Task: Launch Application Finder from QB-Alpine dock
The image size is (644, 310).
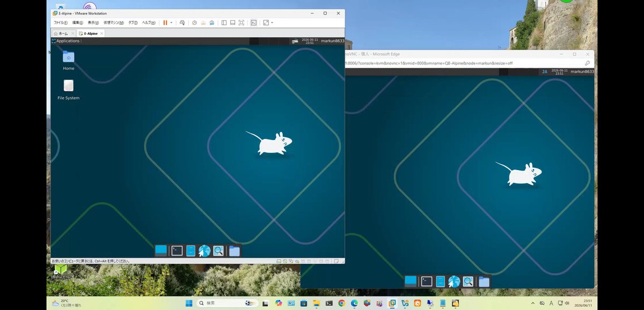Action: point(468,281)
